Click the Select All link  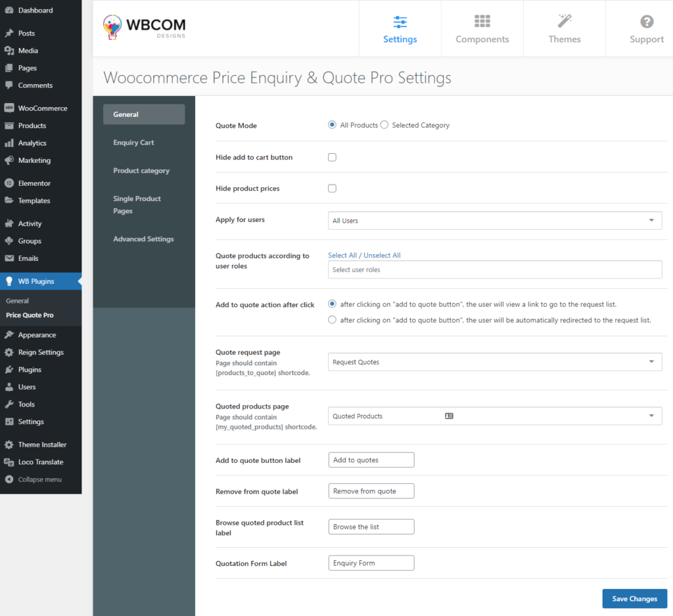pos(342,255)
